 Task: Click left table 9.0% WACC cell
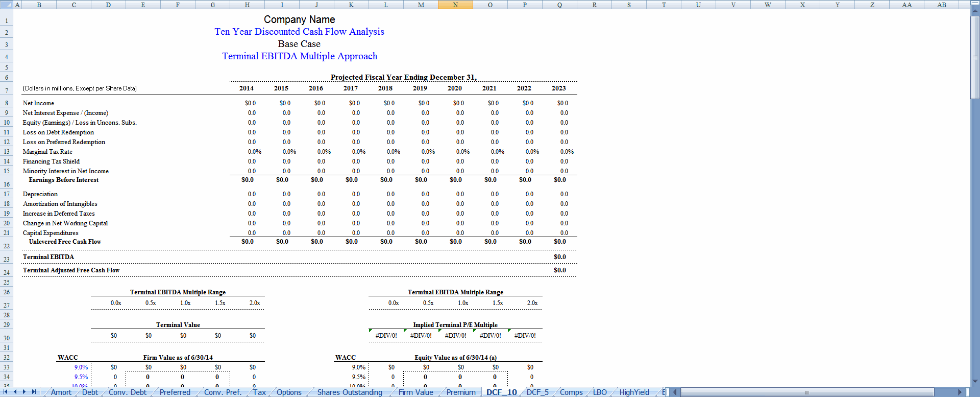coord(81,367)
